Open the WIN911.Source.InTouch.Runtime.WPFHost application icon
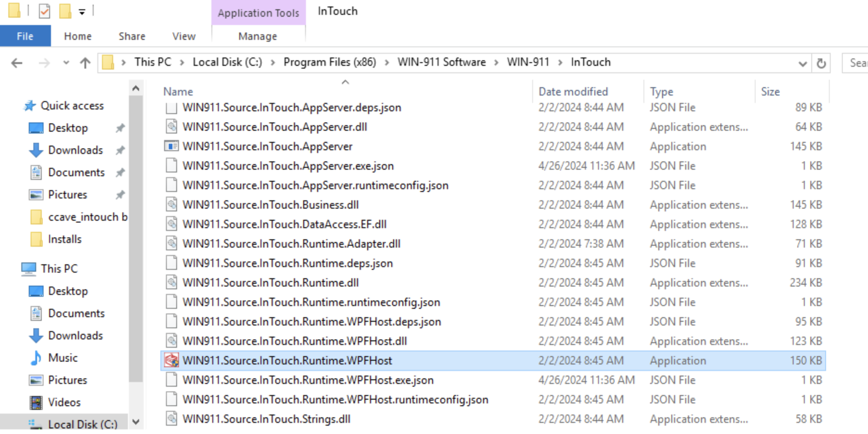 pyautogui.click(x=171, y=360)
